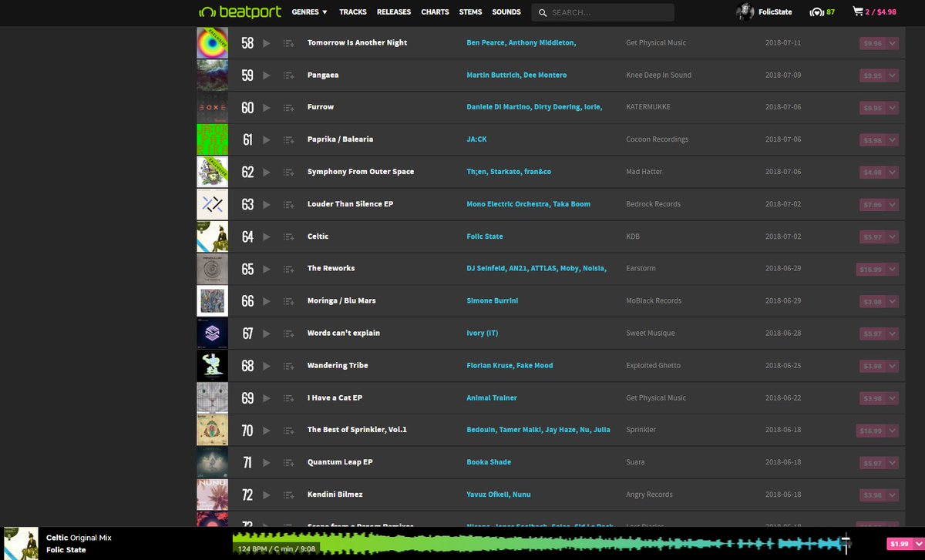Open the Paprika / Balearia green cover thumbnail
The height and width of the screenshot is (560, 925).
click(x=212, y=139)
